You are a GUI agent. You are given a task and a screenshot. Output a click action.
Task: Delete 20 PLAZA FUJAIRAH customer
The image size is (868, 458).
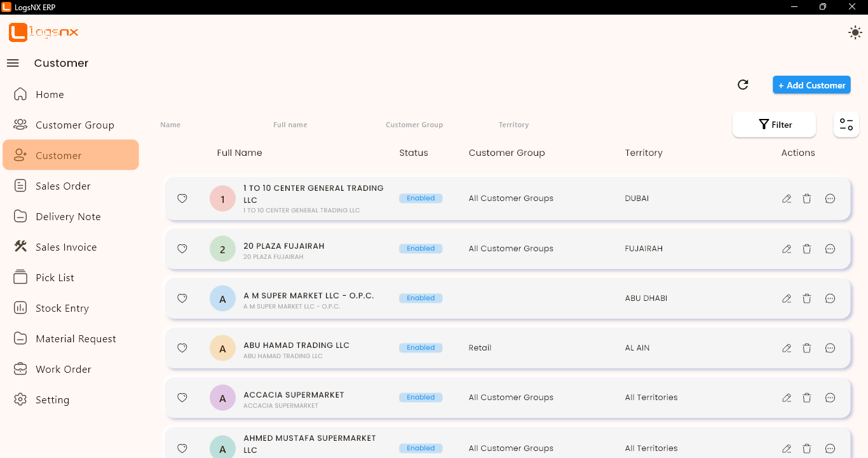(x=807, y=249)
